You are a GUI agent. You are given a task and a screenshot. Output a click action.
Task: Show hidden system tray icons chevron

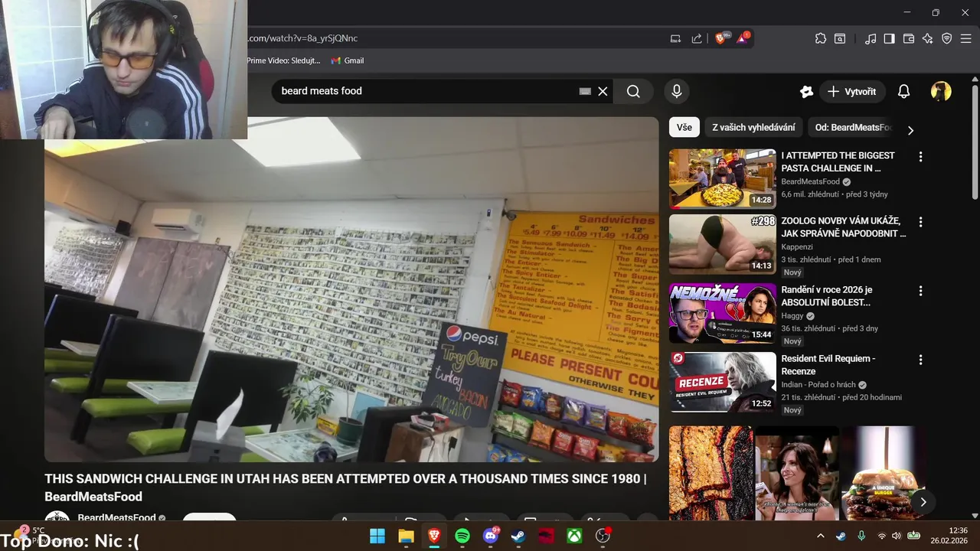[x=821, y=536]
